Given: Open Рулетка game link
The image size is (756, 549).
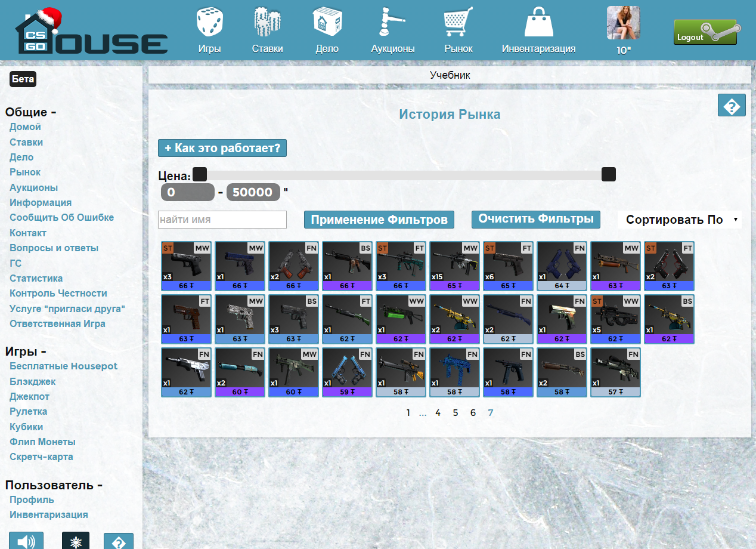Looking at the screenshot, I should click(x=29, y=412).
